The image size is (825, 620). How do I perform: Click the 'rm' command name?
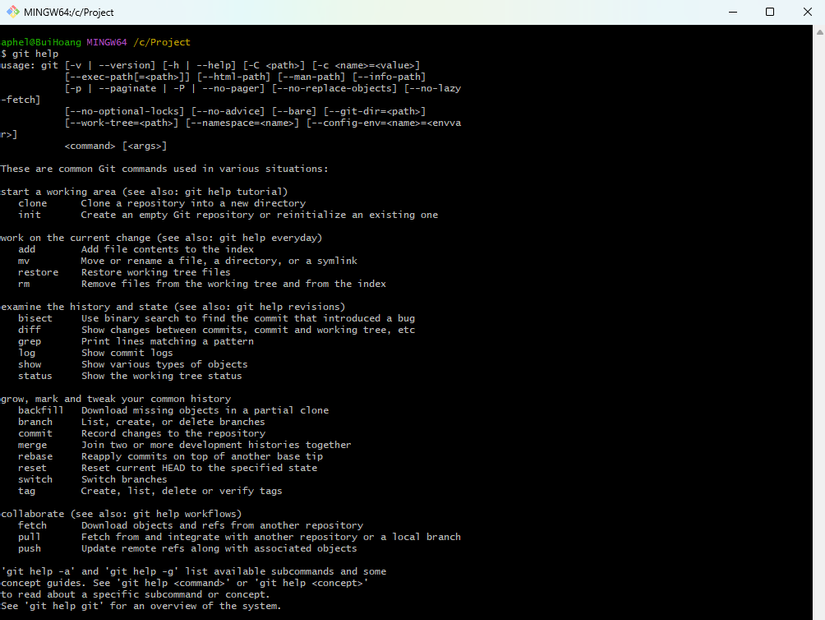tap(24, 284)
